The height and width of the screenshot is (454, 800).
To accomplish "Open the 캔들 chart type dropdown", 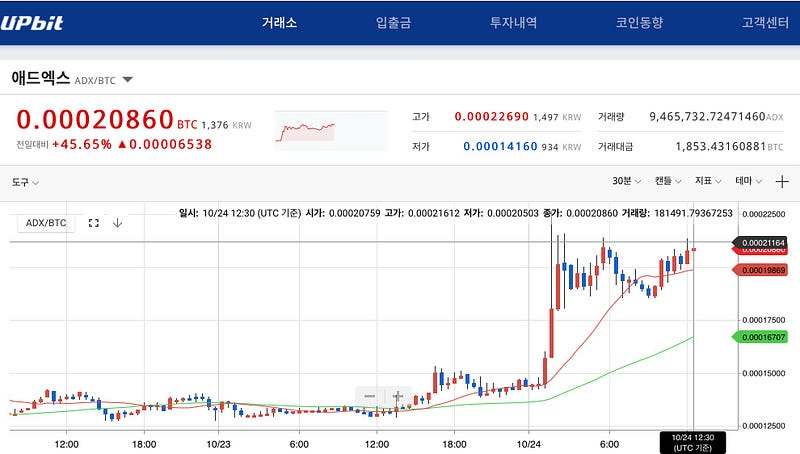I will (668, 181).
